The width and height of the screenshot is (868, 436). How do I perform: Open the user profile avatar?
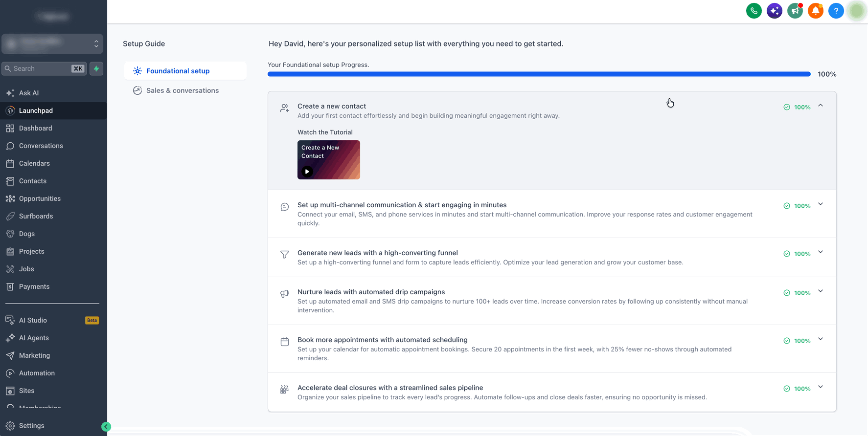pyautogui.click(x=857, y=11)
